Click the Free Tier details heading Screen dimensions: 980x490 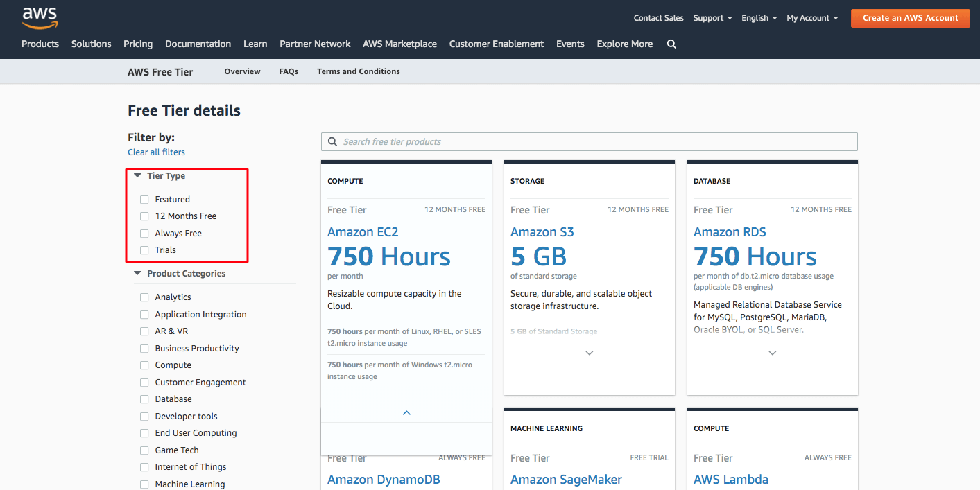(184, 111)
